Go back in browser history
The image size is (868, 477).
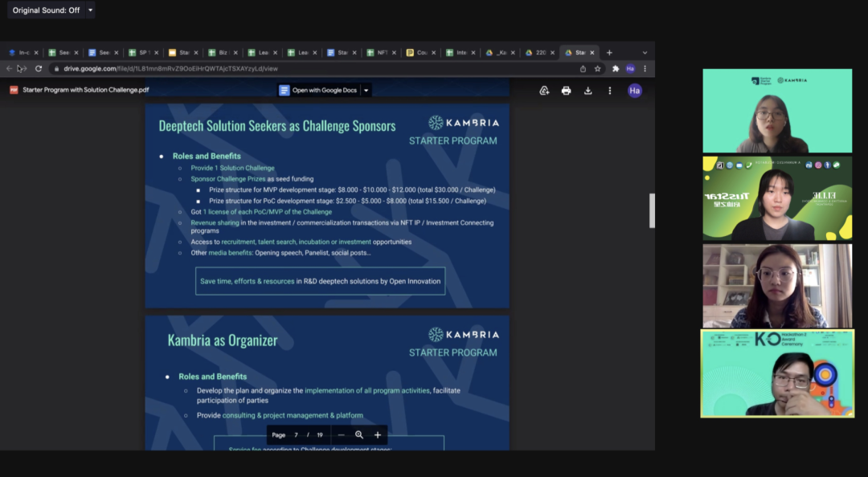coord(9,68)
